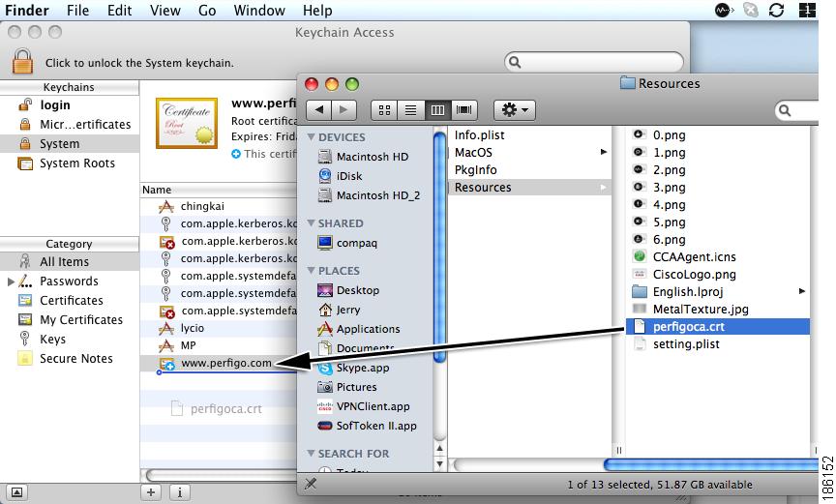Select perfigoca.crt file
The height and width of the screenshot is (504, 836).
718,327
